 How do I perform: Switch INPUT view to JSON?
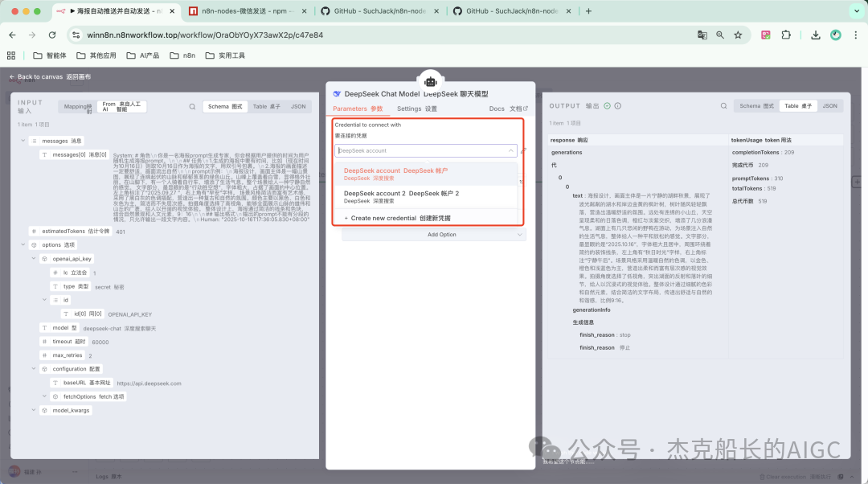coord(298,106)
